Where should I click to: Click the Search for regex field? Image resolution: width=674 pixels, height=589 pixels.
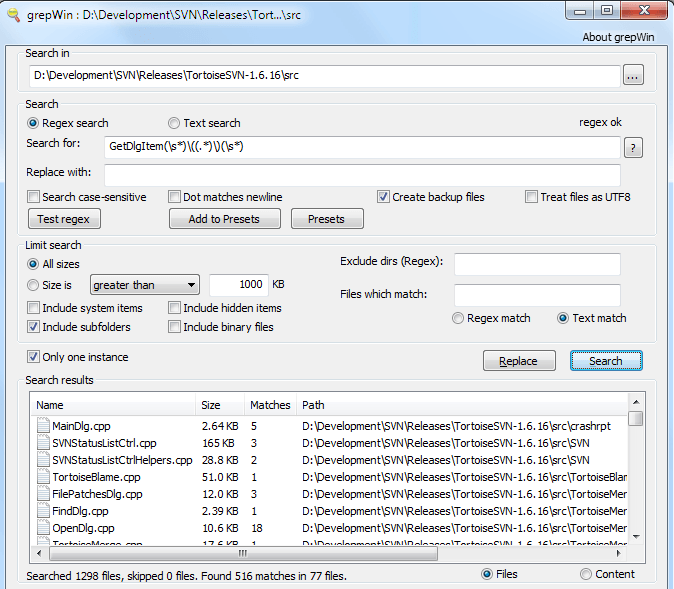coord(362,147)
